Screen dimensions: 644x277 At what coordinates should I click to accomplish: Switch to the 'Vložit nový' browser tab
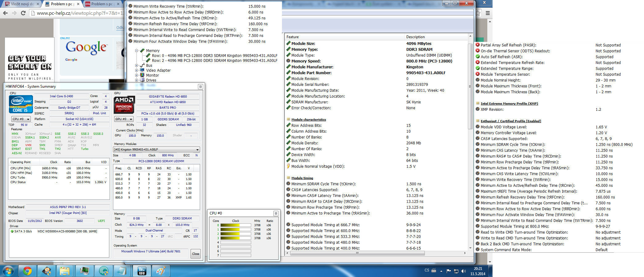(x=22, y=4)
